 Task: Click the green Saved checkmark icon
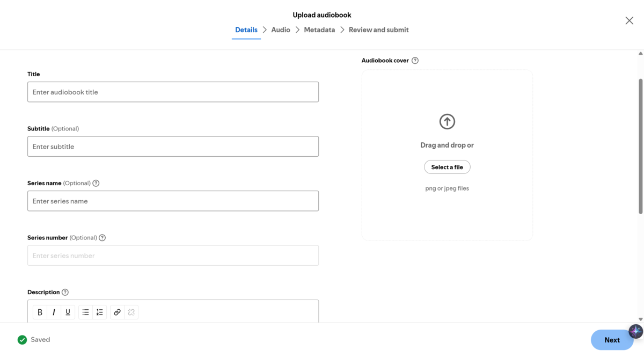[x=22, y=340]
